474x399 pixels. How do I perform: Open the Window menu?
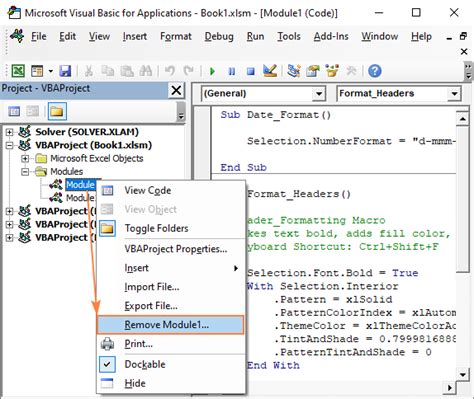pos(380,36)
